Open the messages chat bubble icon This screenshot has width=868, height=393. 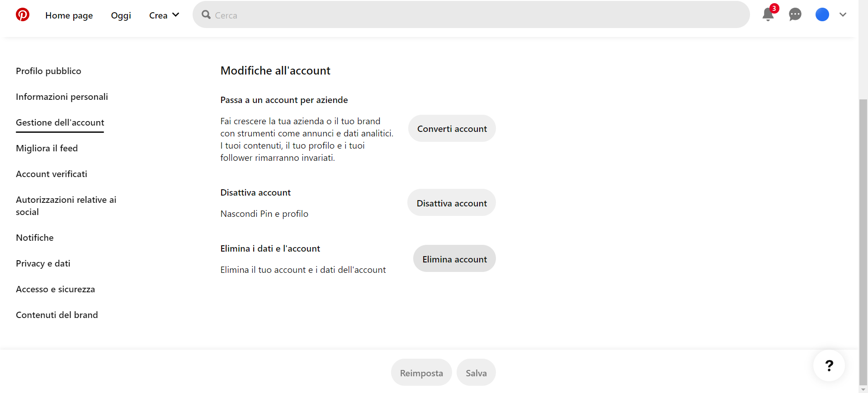795,15
